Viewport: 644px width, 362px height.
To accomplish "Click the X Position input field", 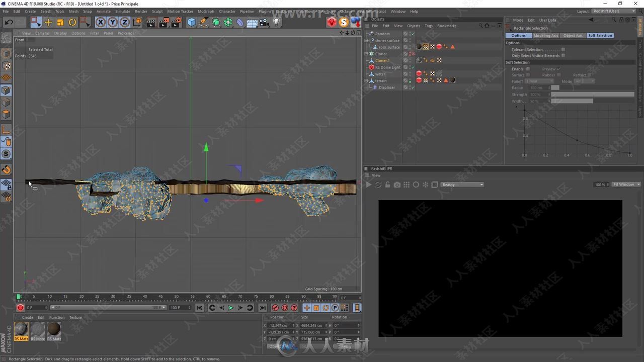I will pyautogui.click(x=281, y=325).
